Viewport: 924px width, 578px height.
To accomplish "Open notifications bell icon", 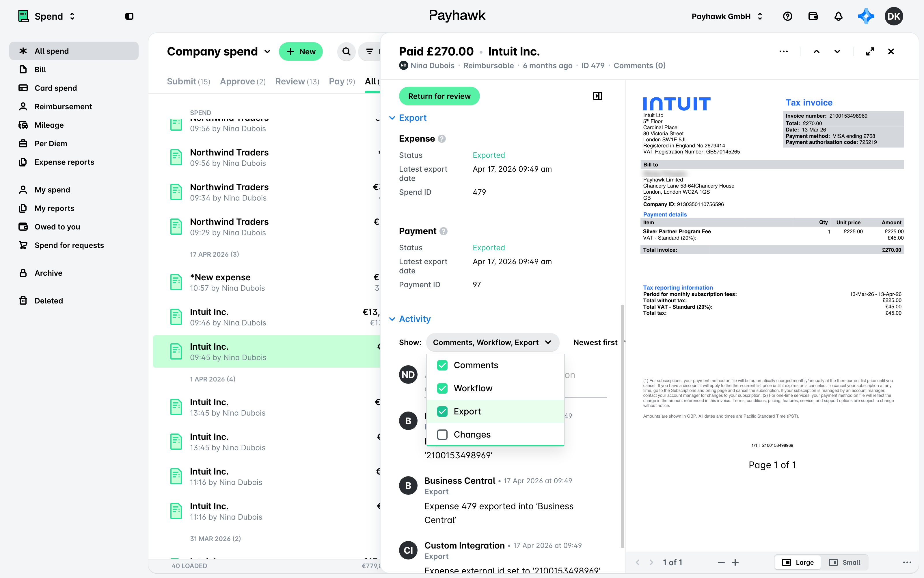I will pyautogui.click(x=838, y=16).
